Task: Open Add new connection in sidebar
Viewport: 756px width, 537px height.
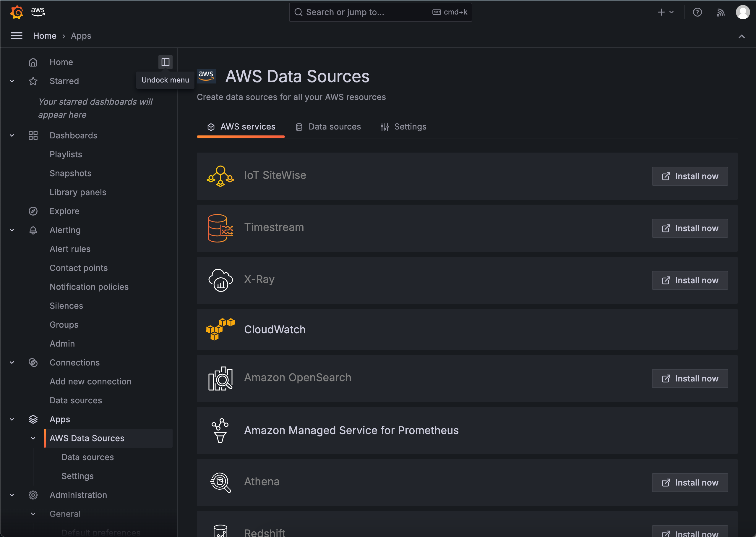Action: point(90,381)
